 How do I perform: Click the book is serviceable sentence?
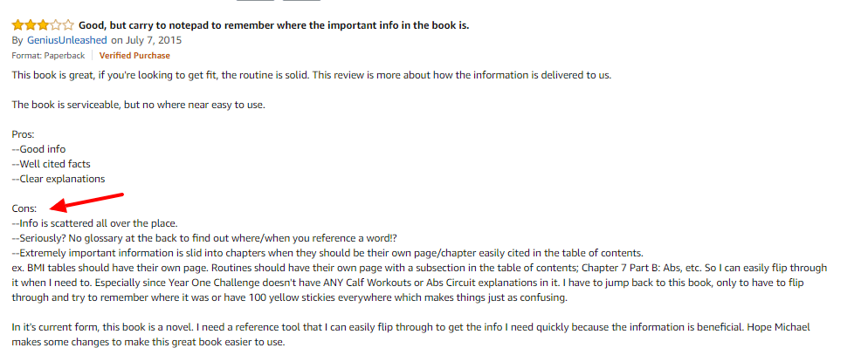coord(138,105)
